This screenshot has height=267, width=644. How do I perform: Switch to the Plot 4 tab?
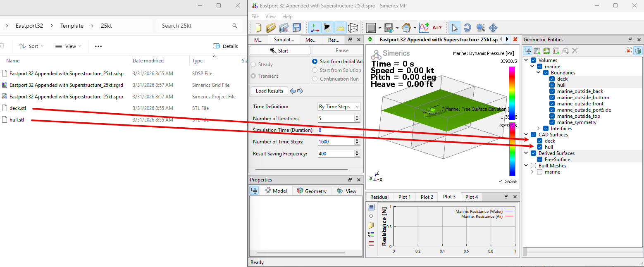[x=472, y=197]
